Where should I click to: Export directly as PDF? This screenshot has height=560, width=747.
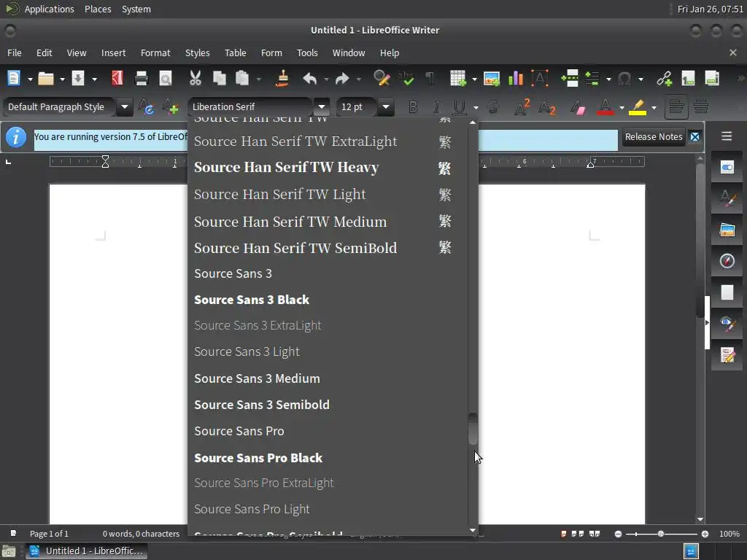117,78
